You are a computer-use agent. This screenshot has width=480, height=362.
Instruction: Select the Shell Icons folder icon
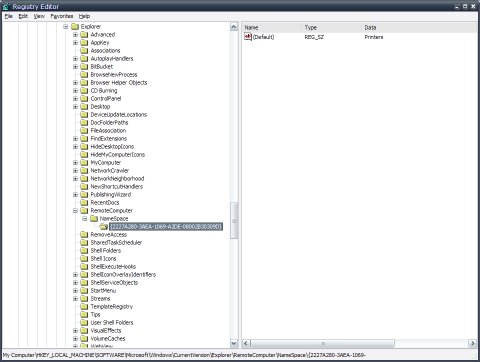[84, 259]
